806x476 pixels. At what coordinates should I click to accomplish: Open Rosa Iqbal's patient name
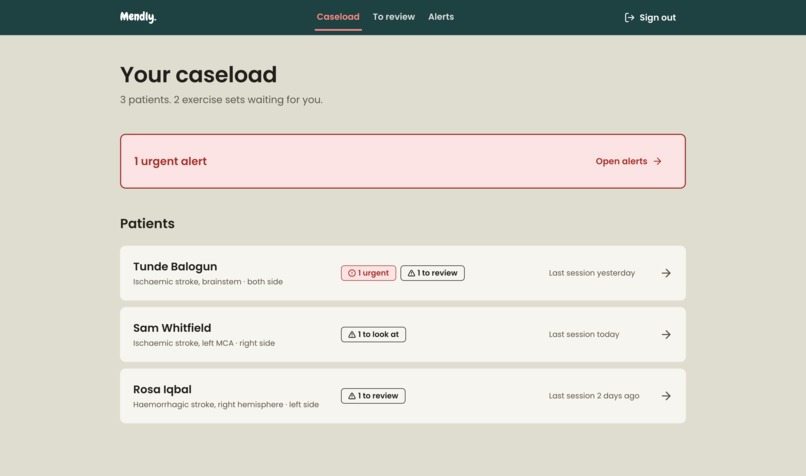(x=162, y=390)
